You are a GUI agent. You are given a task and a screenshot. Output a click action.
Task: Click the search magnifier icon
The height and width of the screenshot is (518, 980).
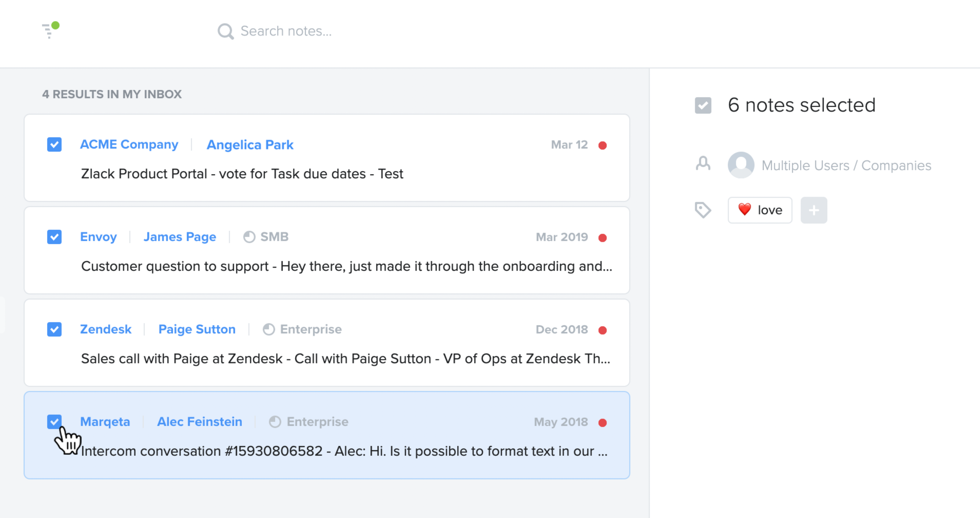coord(226,31)
